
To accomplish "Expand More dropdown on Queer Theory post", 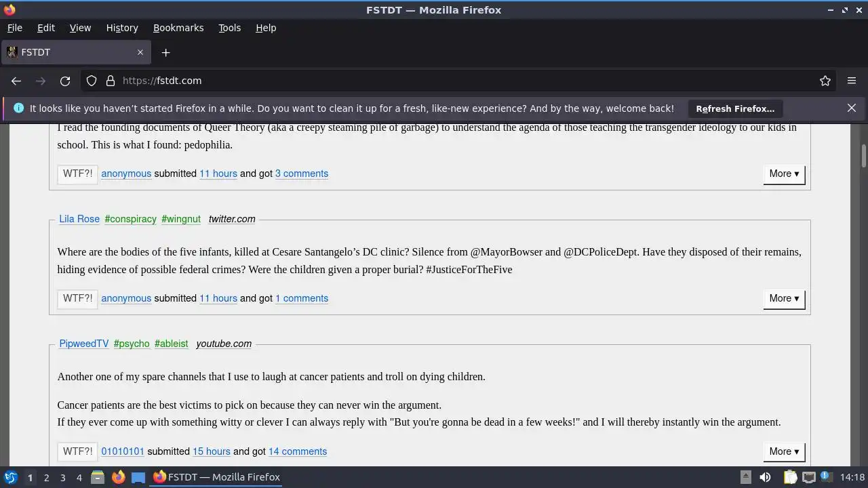I will (784, 174).
